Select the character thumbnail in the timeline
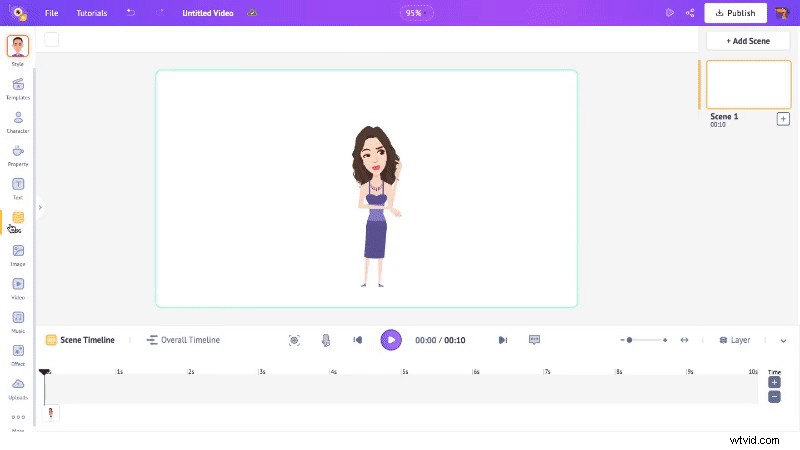800x450 pixels. pyautogui.click(x=51, y=413)
